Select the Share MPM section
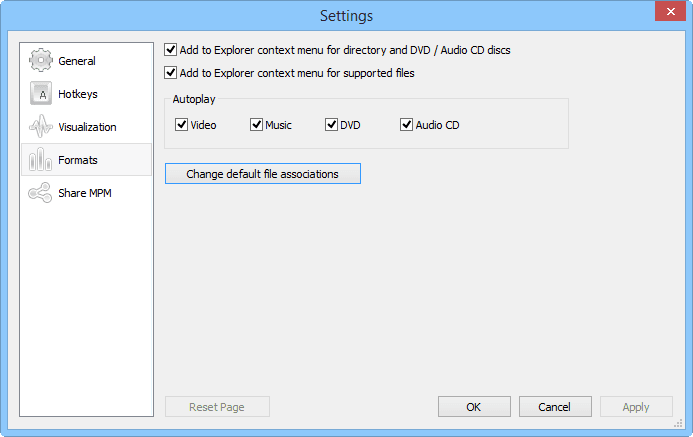 84,193
